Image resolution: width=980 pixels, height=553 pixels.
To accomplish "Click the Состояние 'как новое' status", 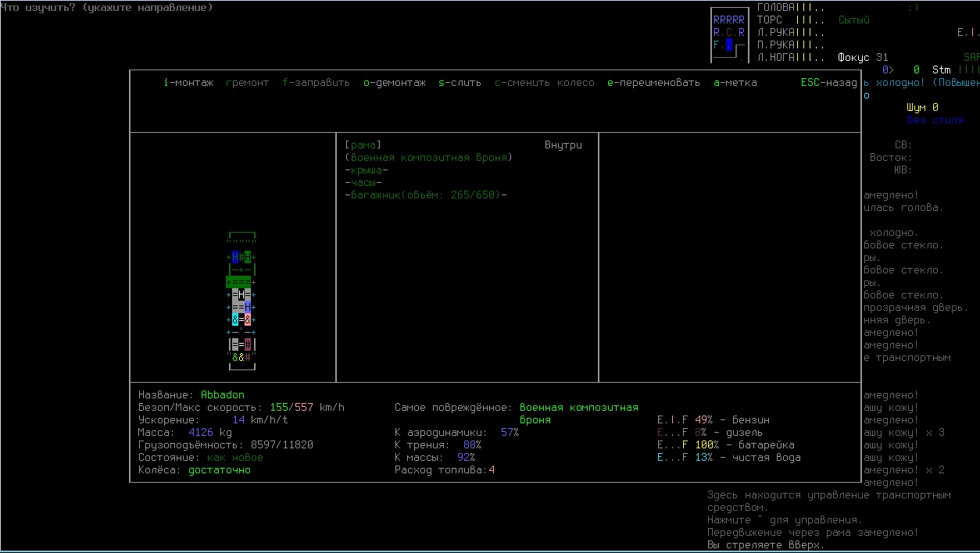I will [235, 458].
